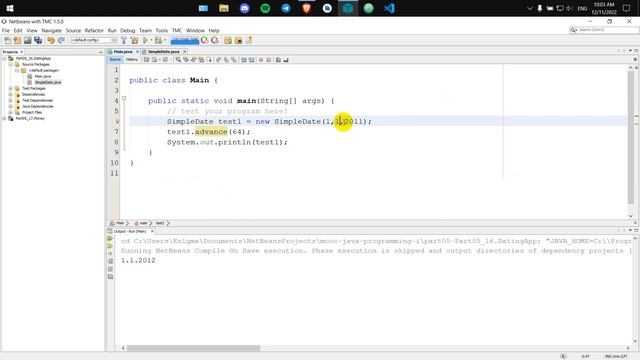Image resolution: width=640 pixels, height=360 pixels.
Task: Click the Clean and Build icon
Action: tap(134, 40)
